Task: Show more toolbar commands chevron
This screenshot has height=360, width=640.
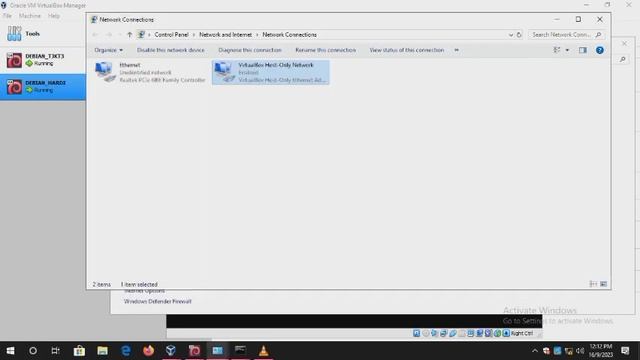Action: point(456,50)
